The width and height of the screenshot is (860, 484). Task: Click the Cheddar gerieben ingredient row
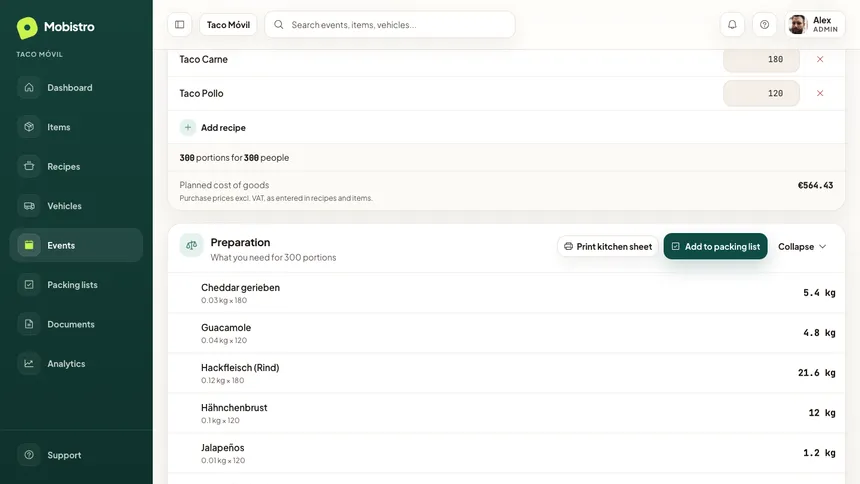pyautogui.click(x=506, y=293)
